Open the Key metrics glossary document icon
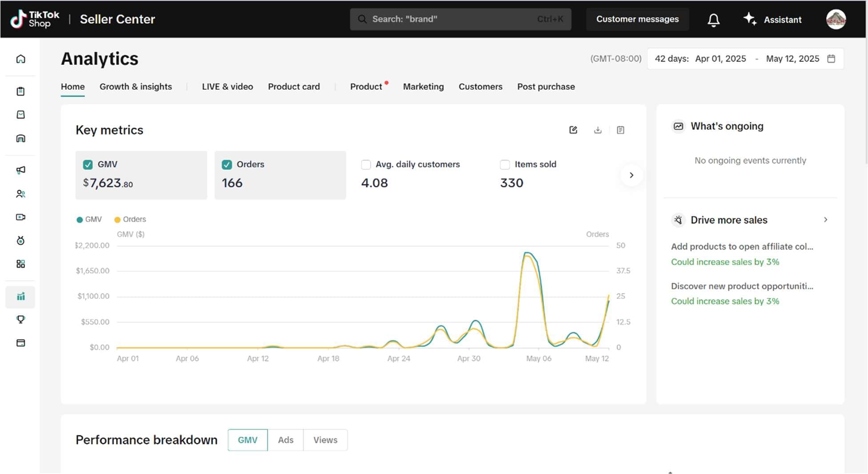 620,130
